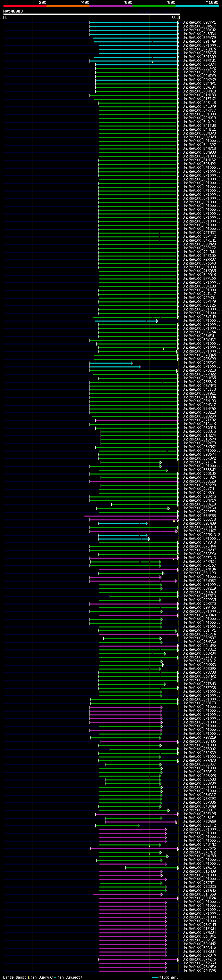
Task: Open hit UniRef100_Q9P172
Action: pyautogui.click(x=199, y=248)
